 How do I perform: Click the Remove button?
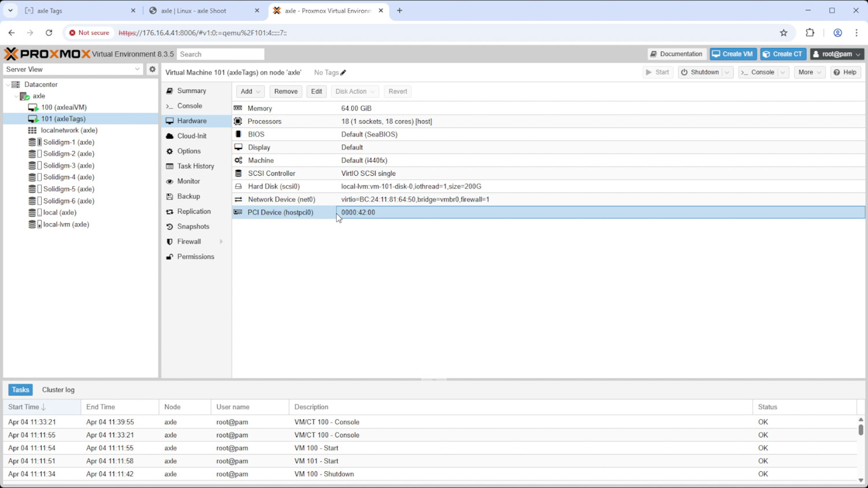286,91
